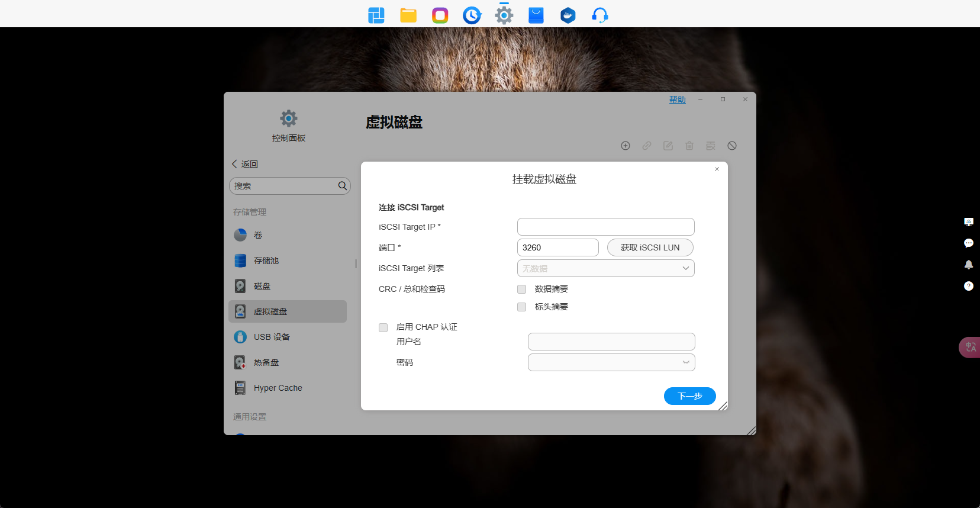The width and height of the screenshot is (980, 508).
Task: Select Hyper Cache in the sidebar
Action: (x=288, y=388)
